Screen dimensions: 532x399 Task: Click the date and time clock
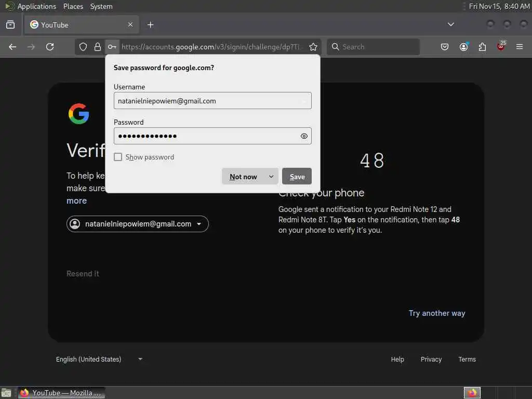[x=499, y=6]
